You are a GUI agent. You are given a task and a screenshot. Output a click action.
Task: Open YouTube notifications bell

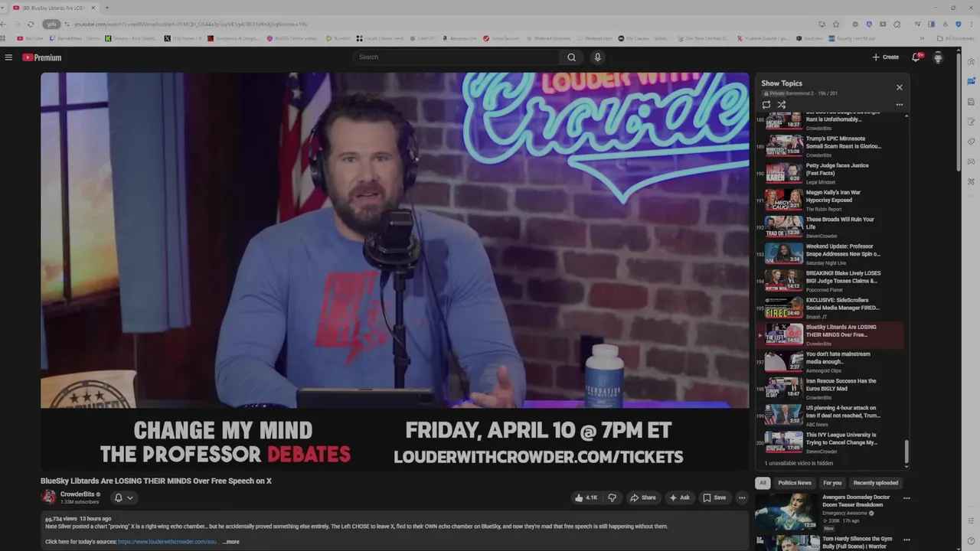tap(916, 57)
